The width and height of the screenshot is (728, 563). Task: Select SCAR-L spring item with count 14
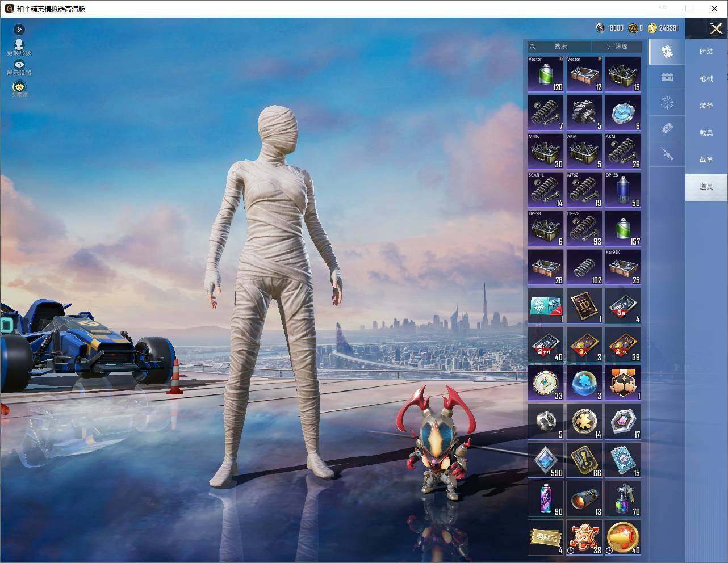tap(546, 190)
